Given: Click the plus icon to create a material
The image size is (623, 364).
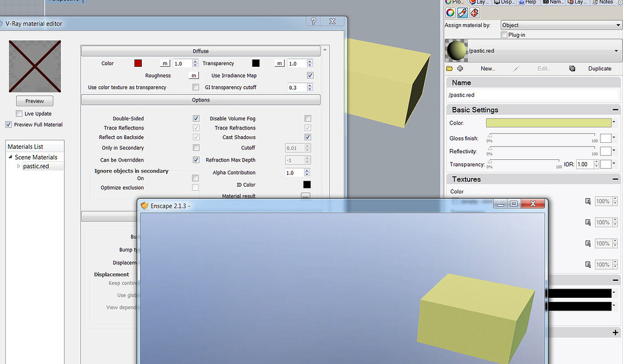Looking at the screenshot, I should coord(460,68).
